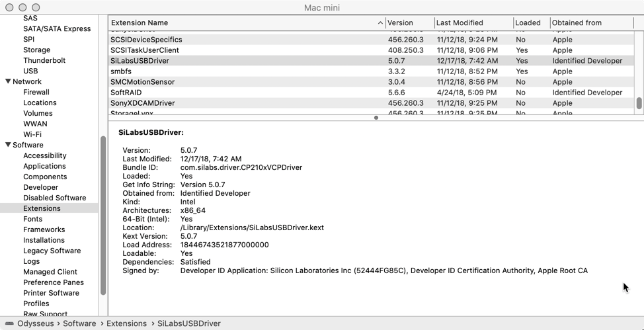Open Logs in the sidebar
Viewport: 644px width, 330px height.
(x=32, y=261)
